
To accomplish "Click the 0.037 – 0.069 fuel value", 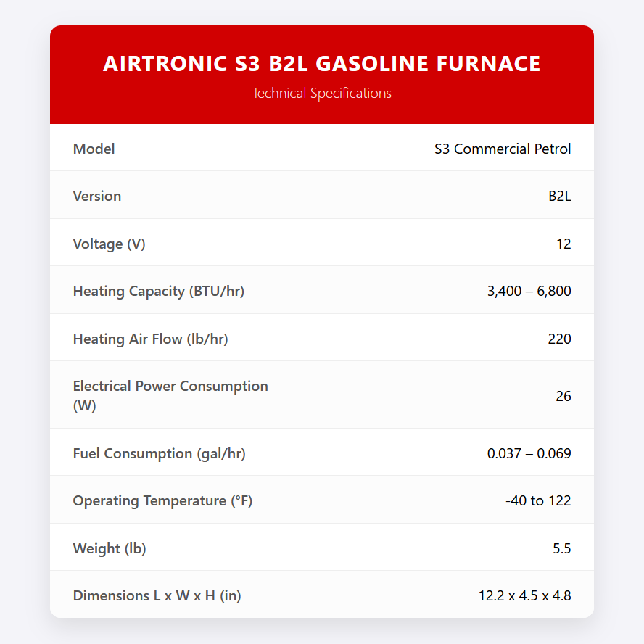I will [x=529, y=454].
